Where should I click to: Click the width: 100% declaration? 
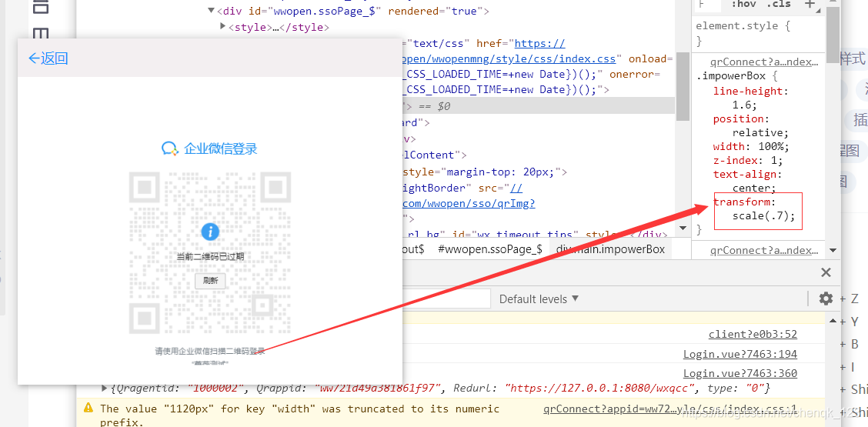751,147
